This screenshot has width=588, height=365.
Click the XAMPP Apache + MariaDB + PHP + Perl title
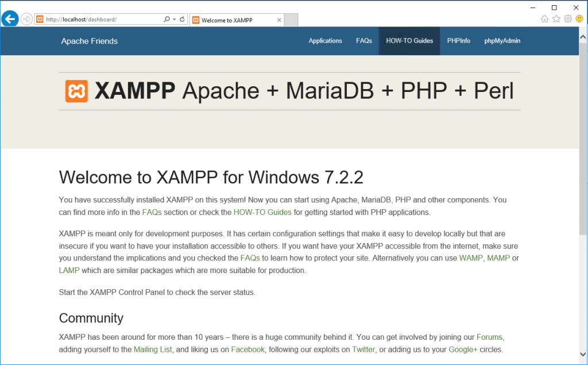(x=304, y=91)
